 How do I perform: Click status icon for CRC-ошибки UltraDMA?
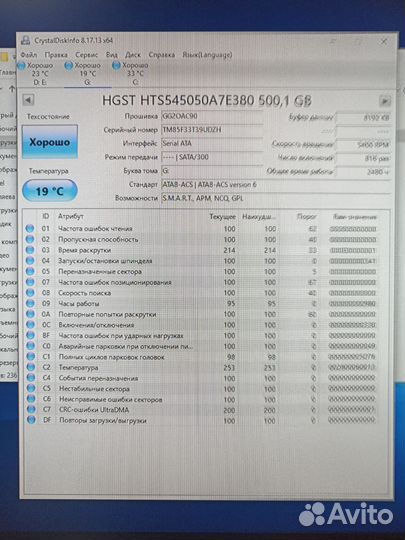click(x=31, y=409)
